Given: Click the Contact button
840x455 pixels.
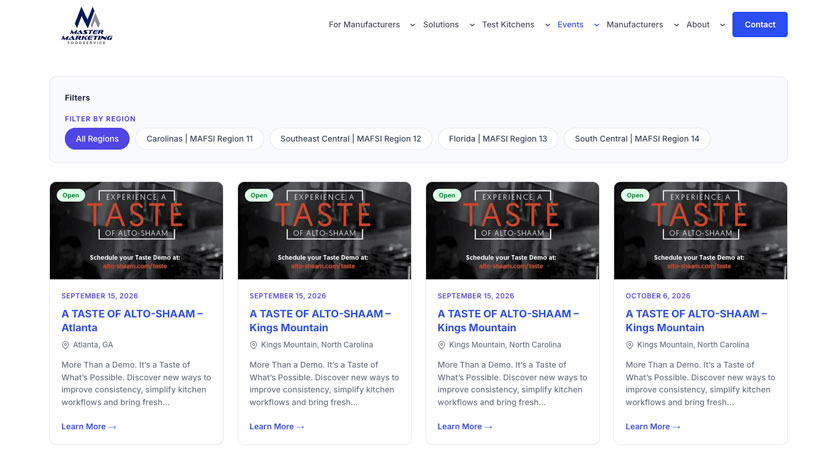Looking at the screenshot, I should pyautogui.click(x=760, y=25).
